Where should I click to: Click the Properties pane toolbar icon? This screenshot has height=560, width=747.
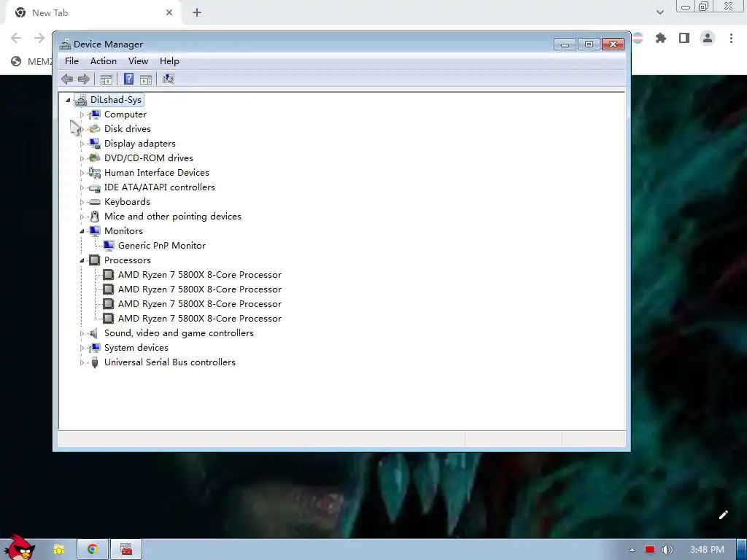(x=146, y=79)
